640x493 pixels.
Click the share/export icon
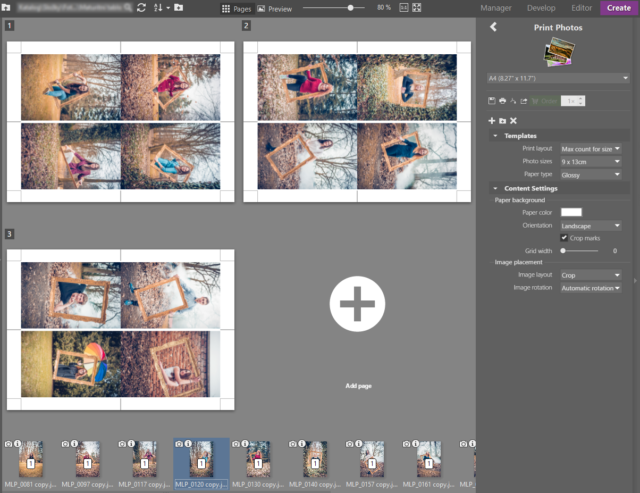(524, 101)
